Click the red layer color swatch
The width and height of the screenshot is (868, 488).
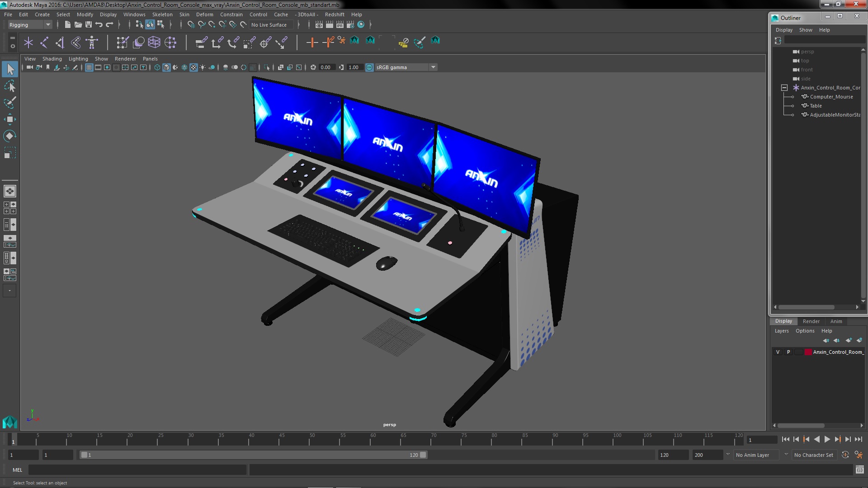pyautogui.click(x=808, y=352)
